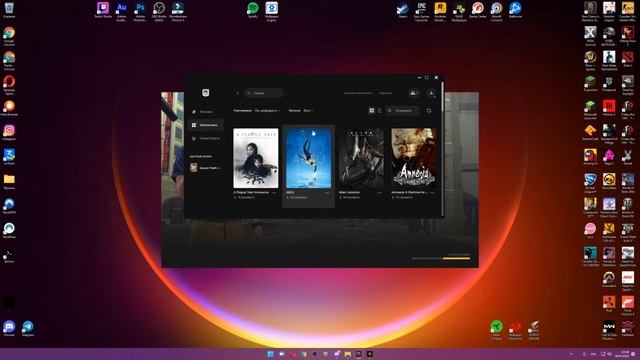
Task: Open the Wondershare Filmora desktop icon
Action: pos(178,11)
